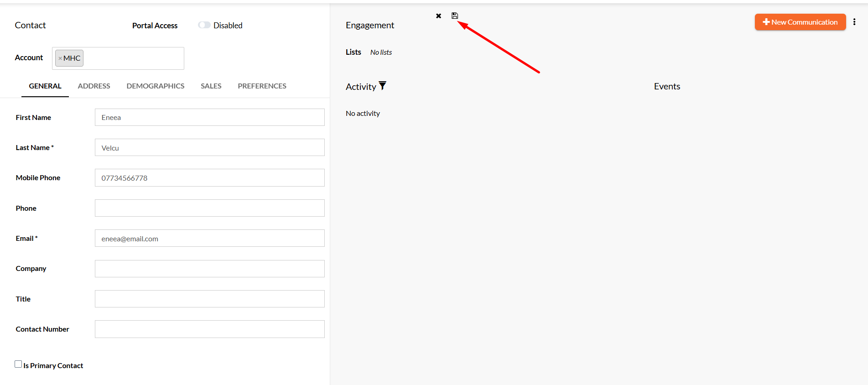
Task: Switch to the GENERAL tab
Action: (x=45, y=86)
